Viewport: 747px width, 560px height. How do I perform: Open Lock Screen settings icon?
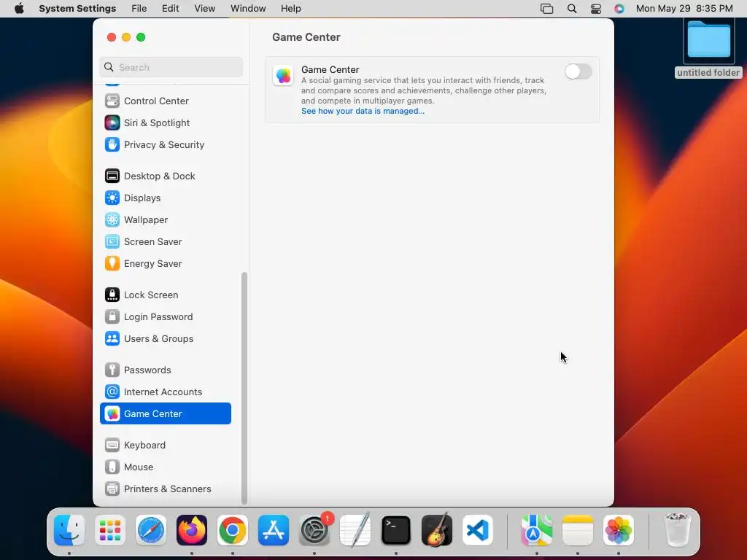pos(112,295)
